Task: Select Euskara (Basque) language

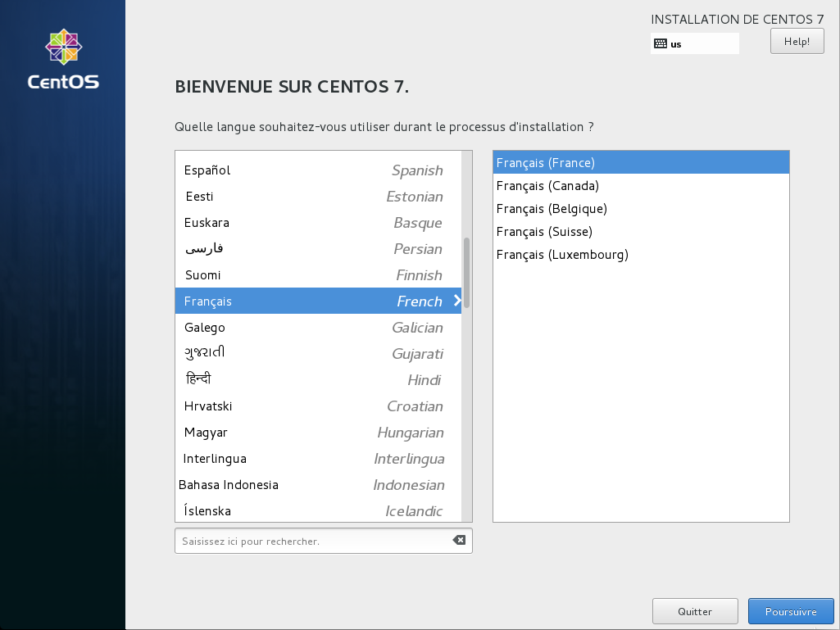Action: pos(318,223)
